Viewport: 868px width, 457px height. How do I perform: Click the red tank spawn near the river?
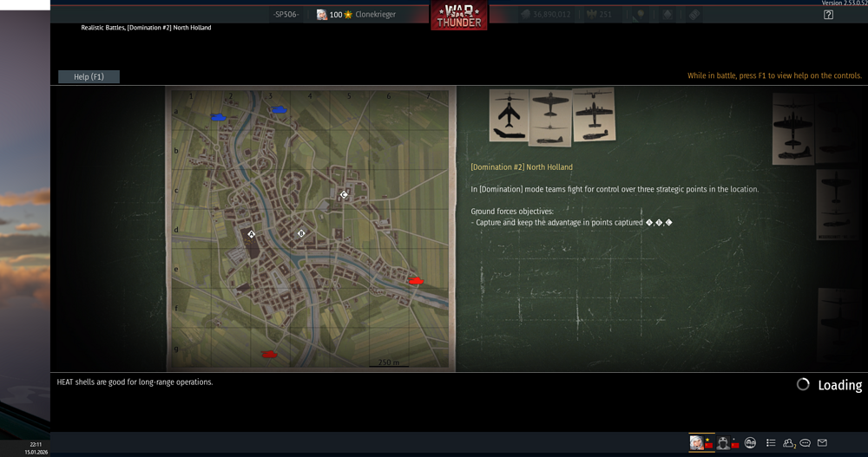point(417,281)
